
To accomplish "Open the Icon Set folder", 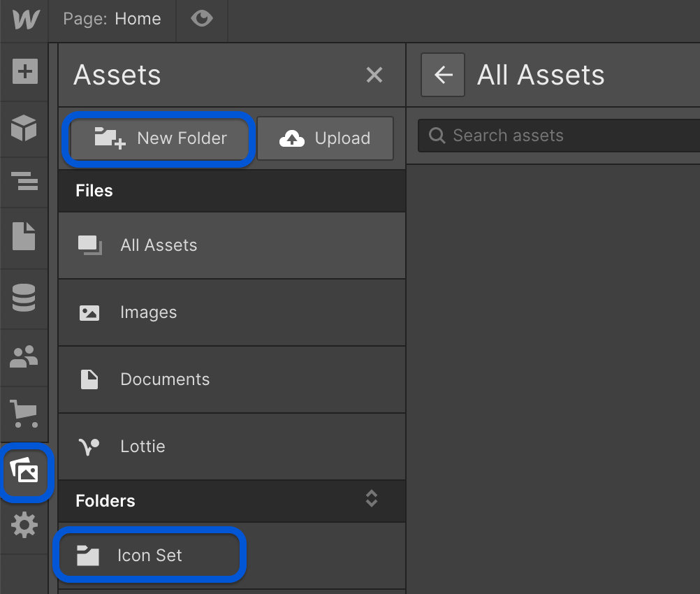I will (x=149, y=555).
